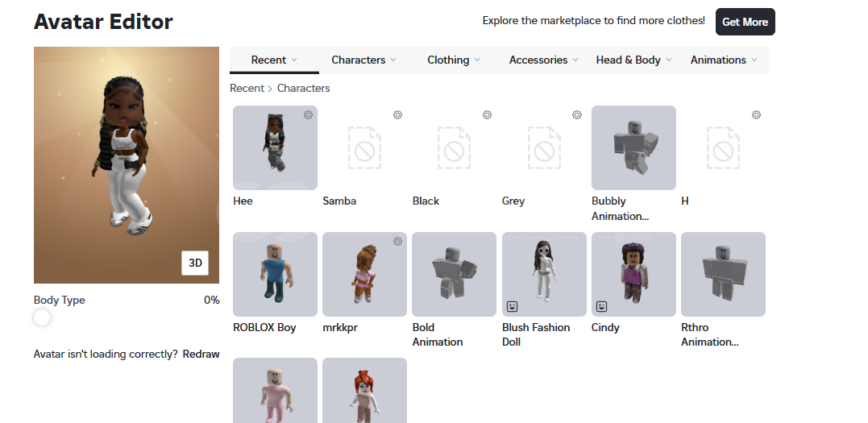This screenshot has height=423, width=868.
Task: Click the mrkkpr item label
Action: click(340, 327)
